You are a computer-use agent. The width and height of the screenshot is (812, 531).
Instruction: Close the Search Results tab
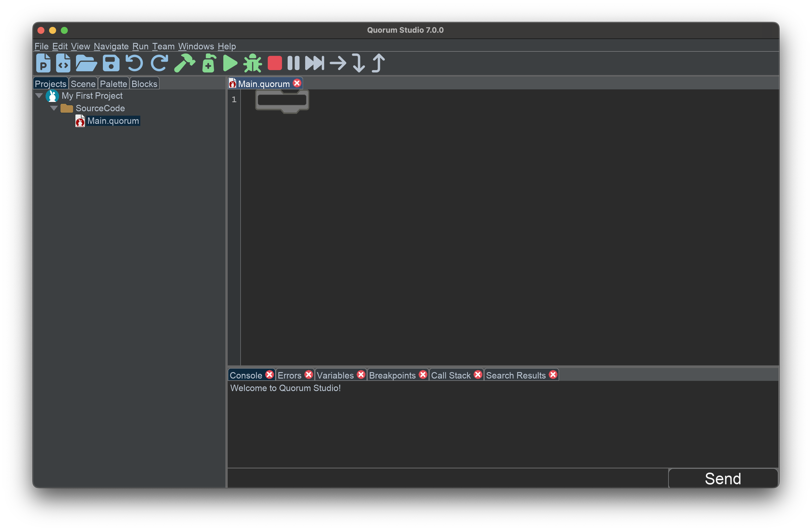pyautogui.click(x=553, y=374)
